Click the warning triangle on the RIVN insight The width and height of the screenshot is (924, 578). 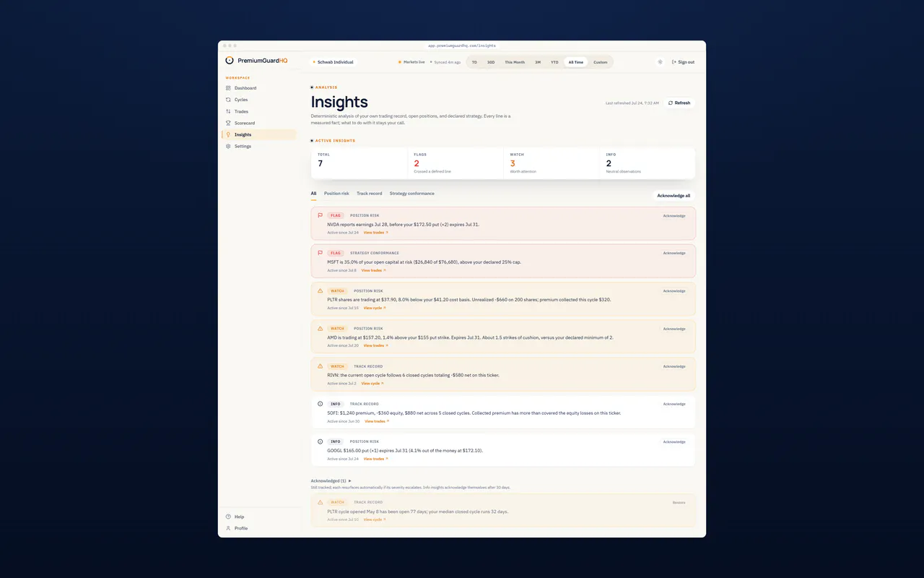[x=320, y=366]
